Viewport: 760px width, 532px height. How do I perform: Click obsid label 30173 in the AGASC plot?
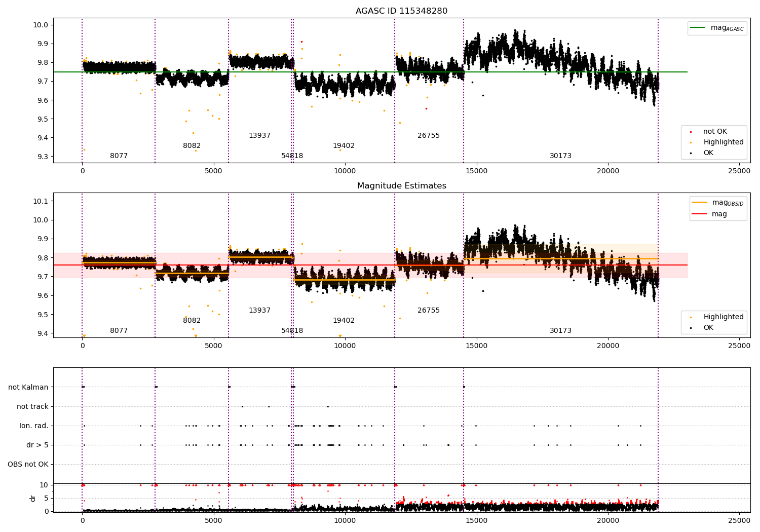pos(560,156)
